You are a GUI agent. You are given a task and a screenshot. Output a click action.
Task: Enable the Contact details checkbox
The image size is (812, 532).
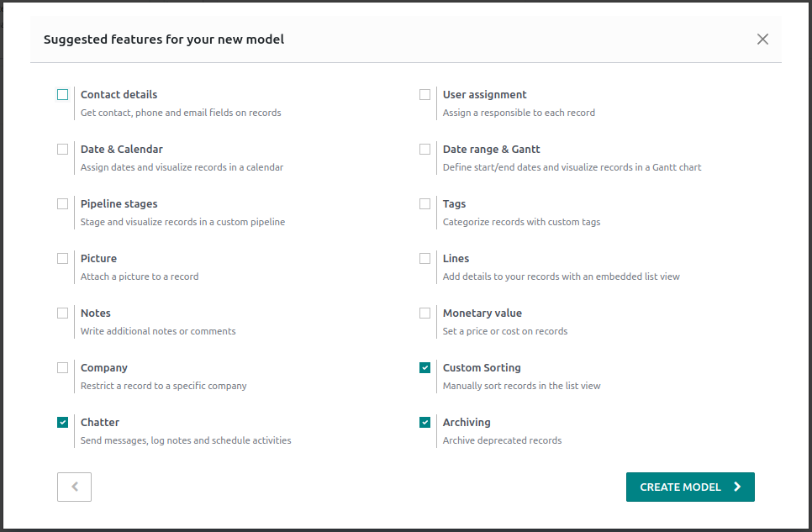coord(63,95)
